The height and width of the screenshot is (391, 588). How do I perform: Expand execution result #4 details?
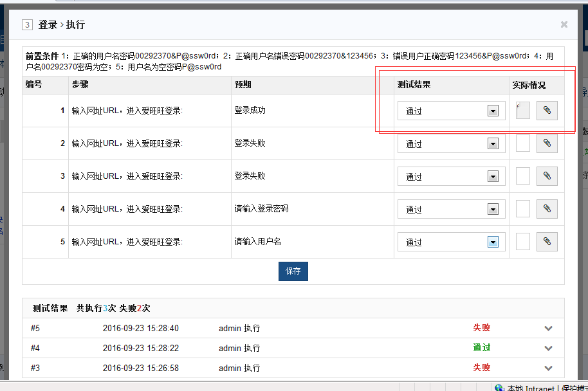point(548,349)
